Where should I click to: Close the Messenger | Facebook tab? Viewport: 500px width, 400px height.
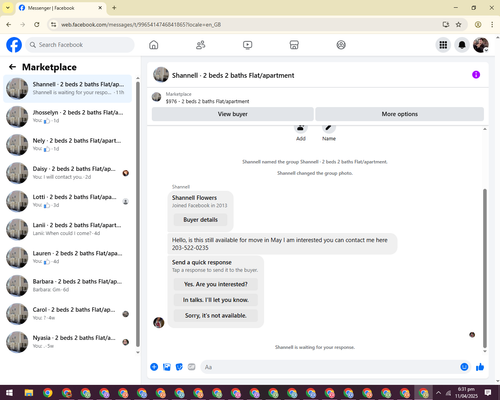click(x=100, y=8)
